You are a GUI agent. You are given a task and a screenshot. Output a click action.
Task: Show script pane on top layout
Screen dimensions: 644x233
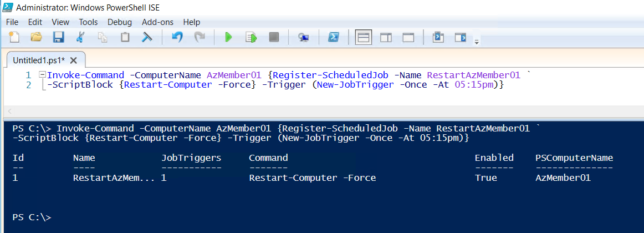click(x=364, y=38)
